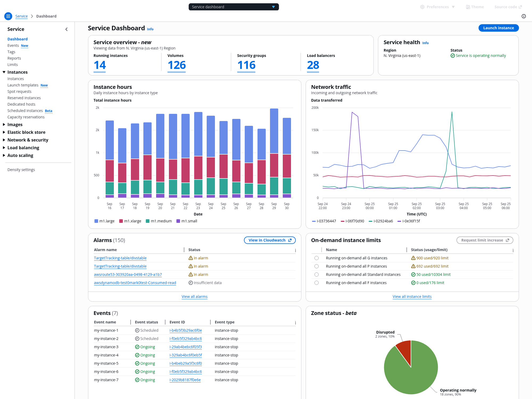Select radio for all G instances
The image size is (532, 399).
coord(316,258)
